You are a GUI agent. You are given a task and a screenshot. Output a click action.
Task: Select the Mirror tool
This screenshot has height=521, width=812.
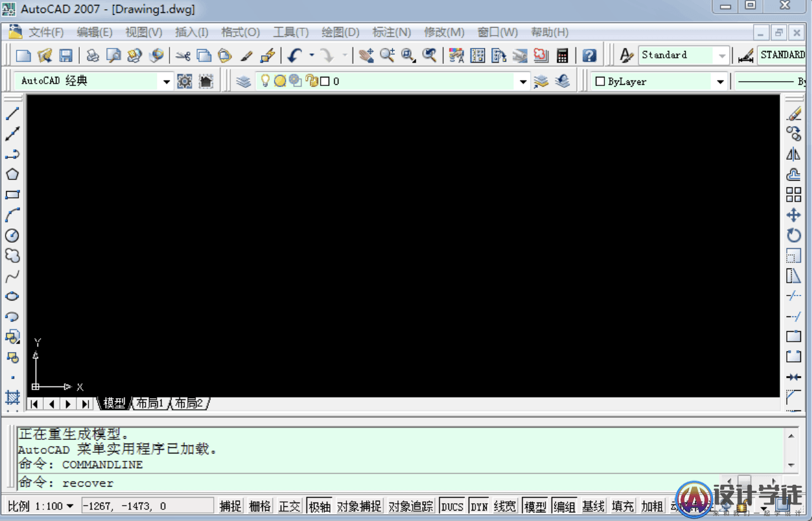(x=794, y=154)
